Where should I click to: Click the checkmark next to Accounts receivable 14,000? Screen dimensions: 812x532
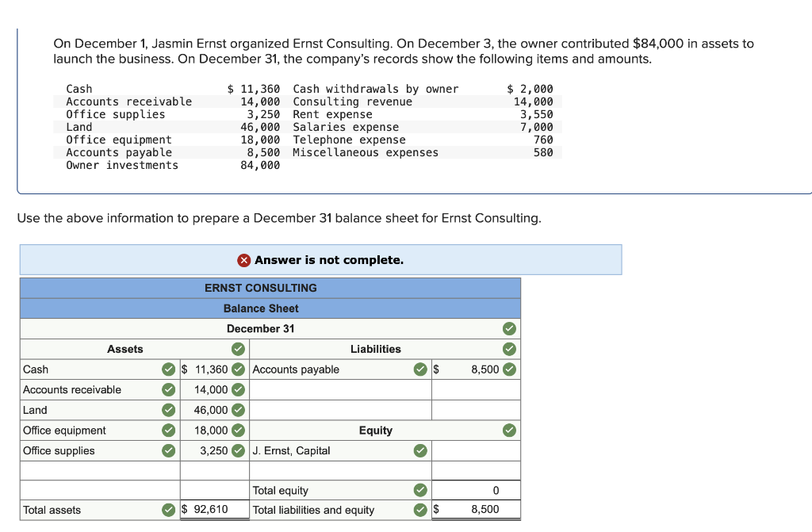point(239,389)
